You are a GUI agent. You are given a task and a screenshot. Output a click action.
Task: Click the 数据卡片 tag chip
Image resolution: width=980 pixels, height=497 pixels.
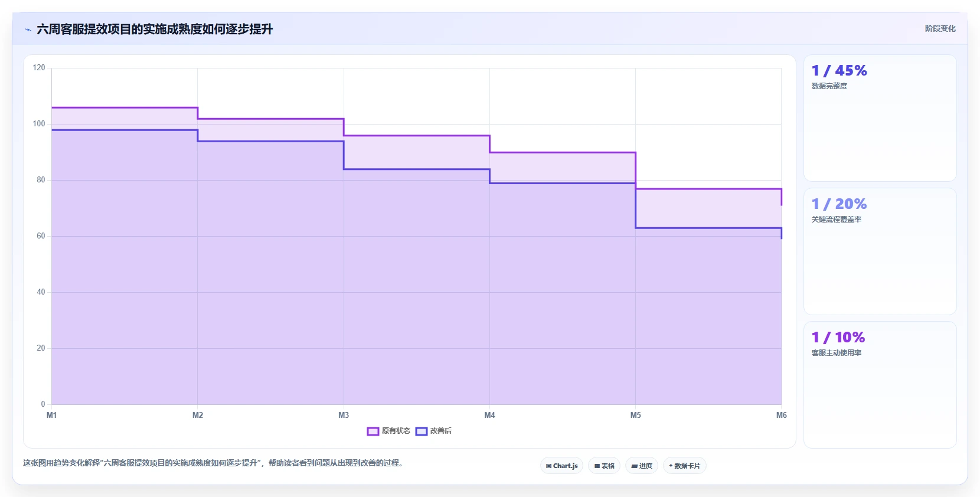pos(685,466)
